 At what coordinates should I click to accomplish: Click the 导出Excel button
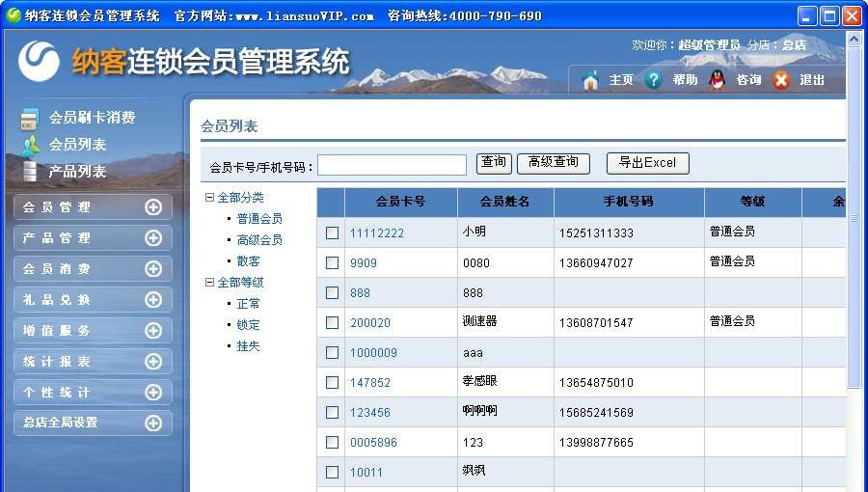pyautogui.click(x=648, y=163)
